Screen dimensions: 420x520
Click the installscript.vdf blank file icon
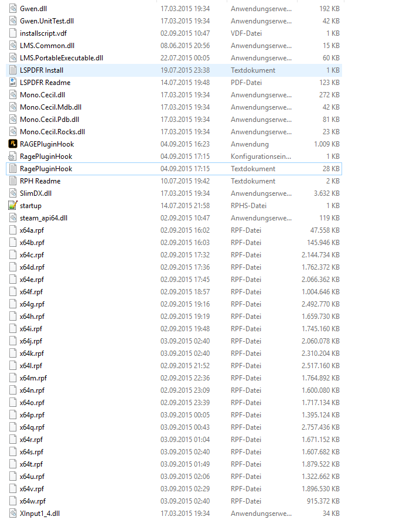point(13,33)
